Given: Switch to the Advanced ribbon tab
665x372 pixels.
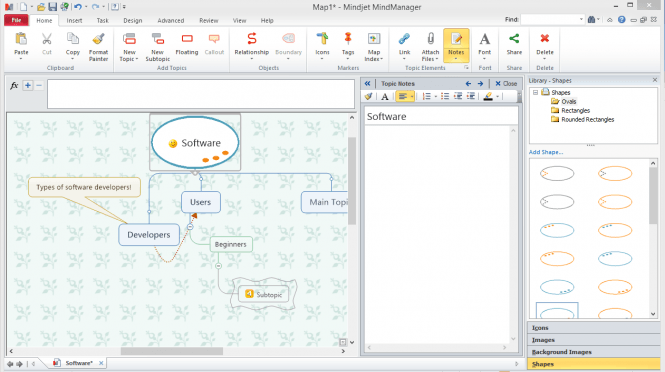Looking at the screenshot, I should click(x=170, y=20).
